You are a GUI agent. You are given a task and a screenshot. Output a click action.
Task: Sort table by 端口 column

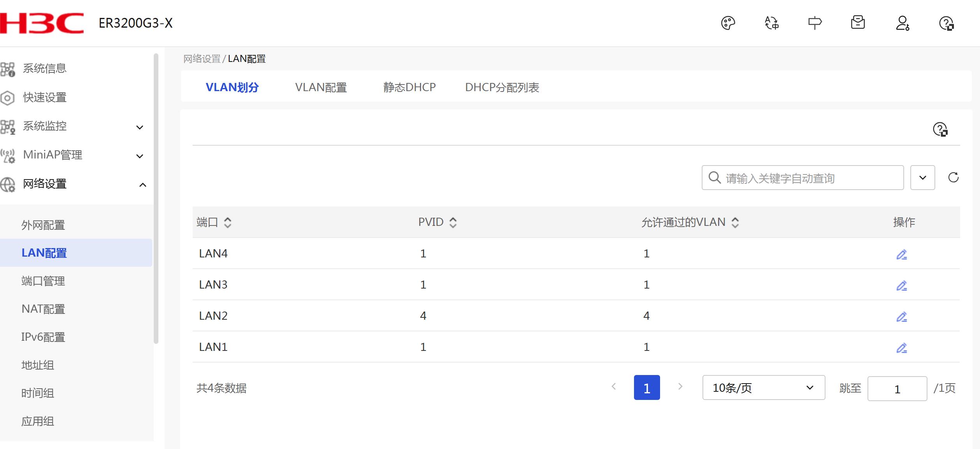228,222
